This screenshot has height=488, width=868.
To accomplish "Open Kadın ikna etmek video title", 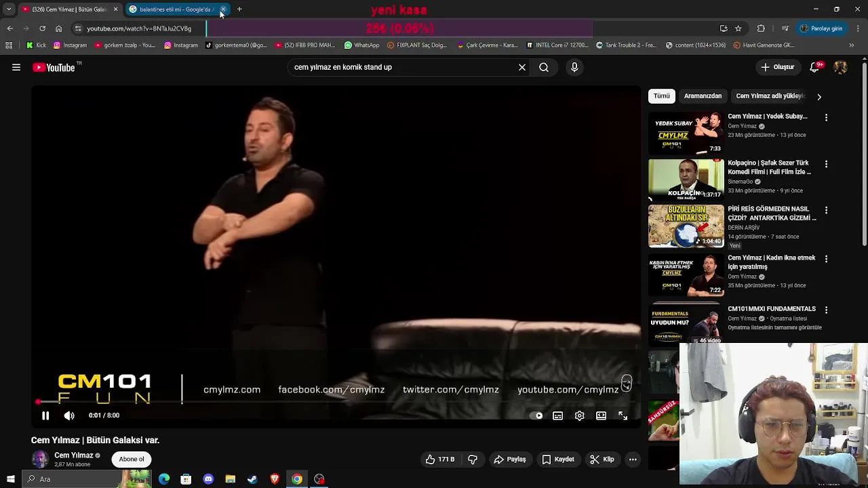I will 772,262.
